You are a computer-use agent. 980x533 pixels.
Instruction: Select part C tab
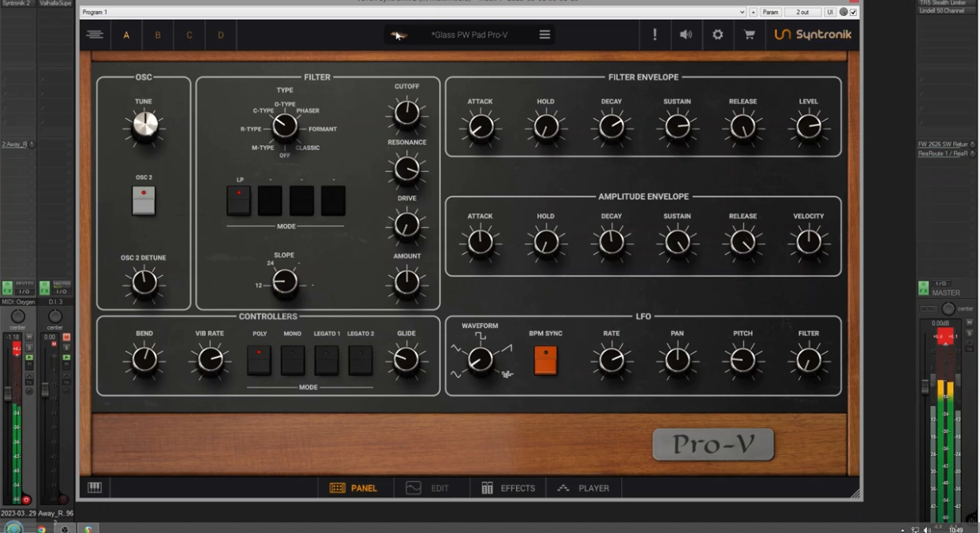point(189,35)
